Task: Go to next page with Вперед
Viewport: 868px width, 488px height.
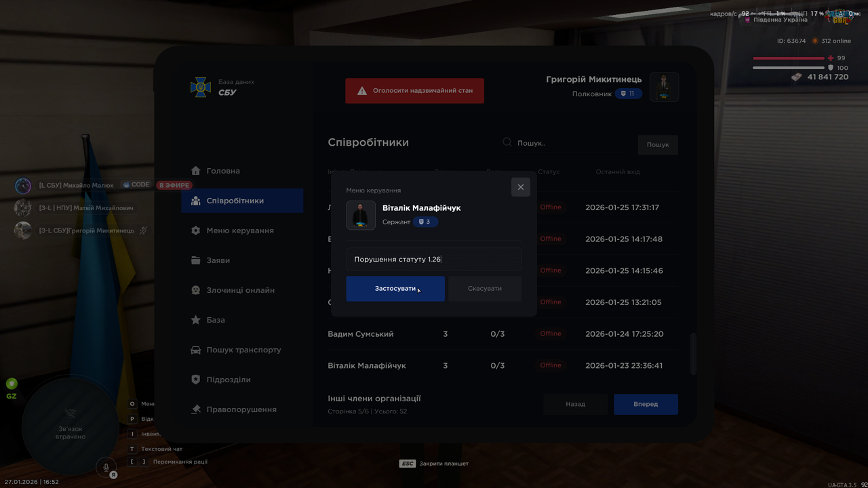Action: (646, 404)
